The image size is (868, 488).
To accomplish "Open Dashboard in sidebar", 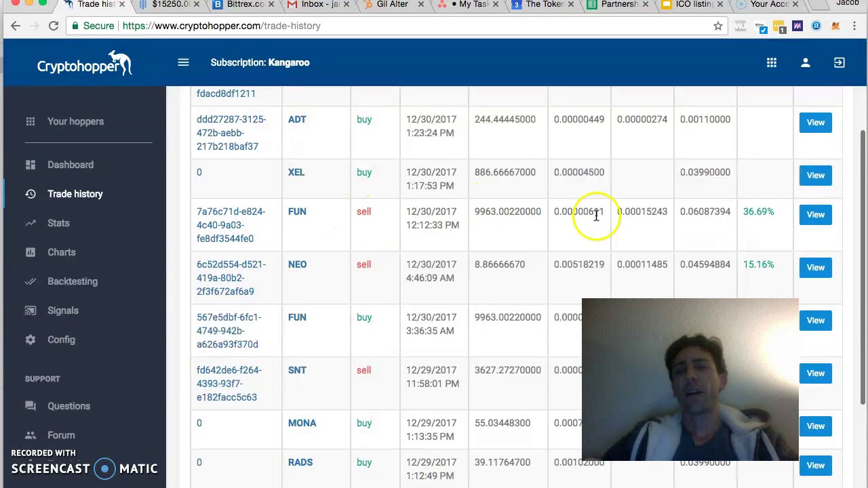I will pos(71,165).
